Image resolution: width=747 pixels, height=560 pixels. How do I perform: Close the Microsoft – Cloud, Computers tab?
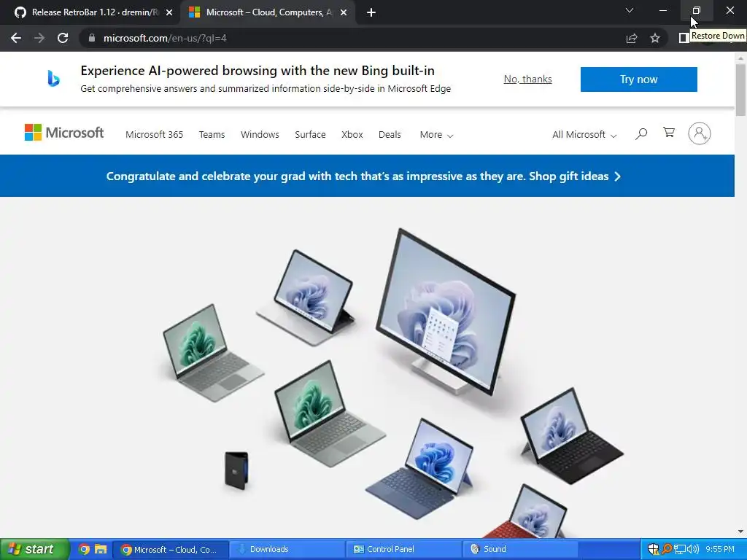344,12
